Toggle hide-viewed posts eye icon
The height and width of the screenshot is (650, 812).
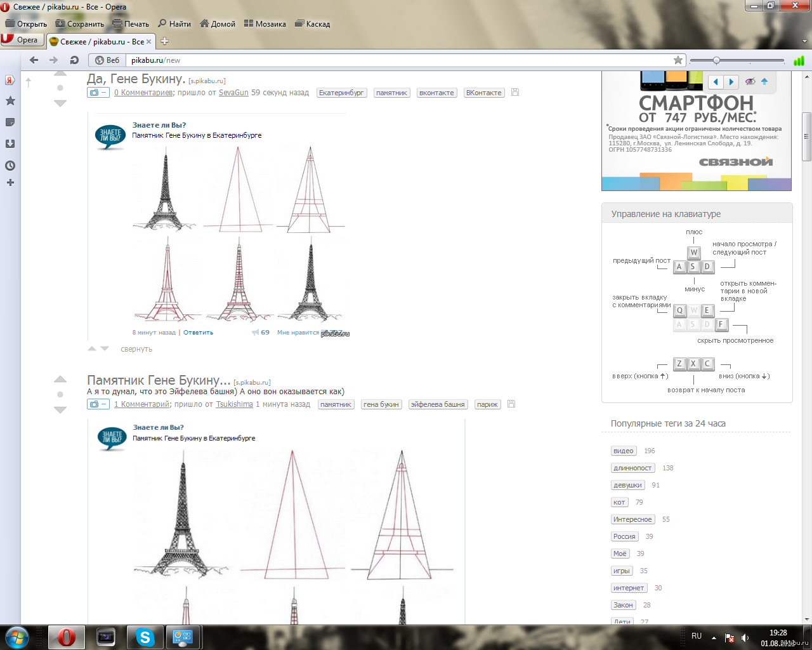tap(750, 82)
